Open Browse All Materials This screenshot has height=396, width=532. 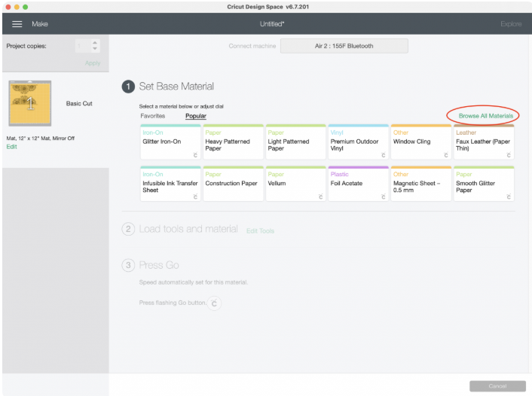pos(486,116)
